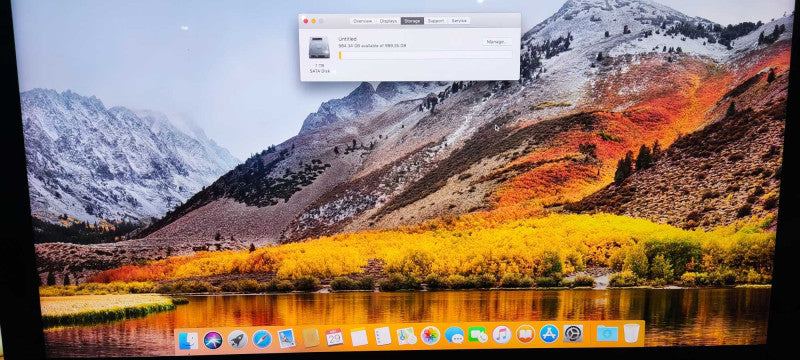Open the Trash in Dock
The width and height of the screenshot is (800, 360).
631,333
